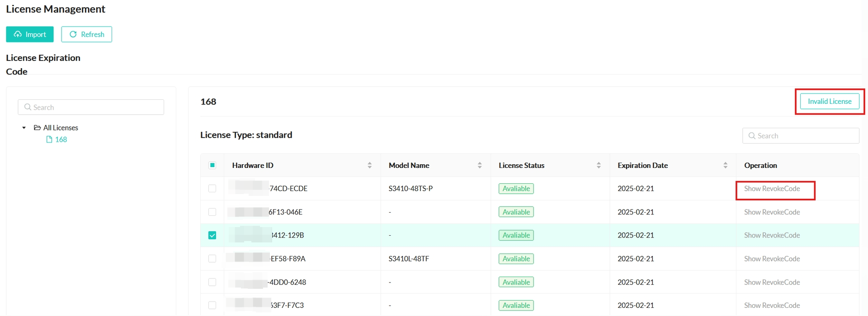Click the All Licenses folder icon
Viewport: 868px width, 316px height.
(x=38, y=128)
